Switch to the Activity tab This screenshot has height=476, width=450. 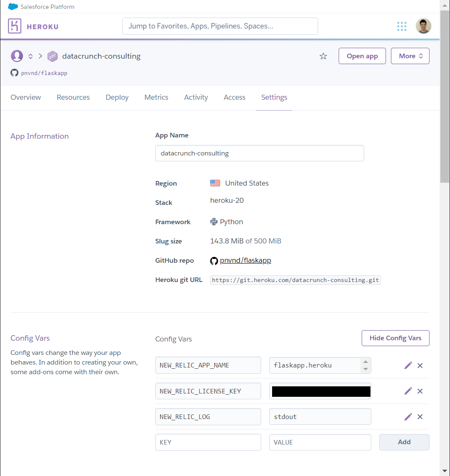point(196,98)
